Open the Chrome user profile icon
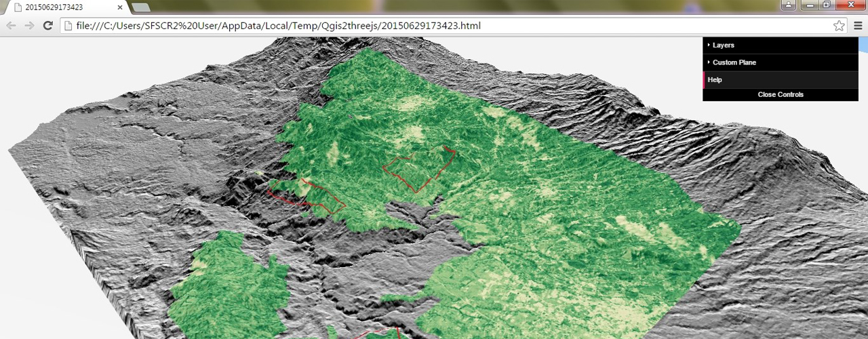Viewport: 868px width, 339px height. tap(789, 5)
